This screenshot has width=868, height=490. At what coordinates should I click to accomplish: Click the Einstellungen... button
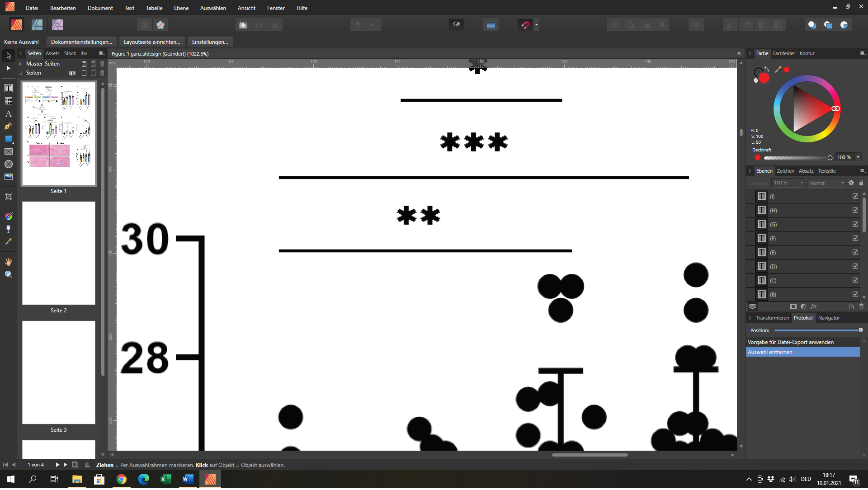coord(210,42)
